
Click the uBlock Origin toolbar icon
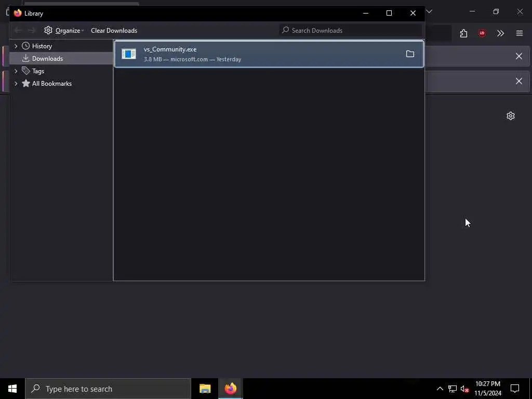pos(482,33)
